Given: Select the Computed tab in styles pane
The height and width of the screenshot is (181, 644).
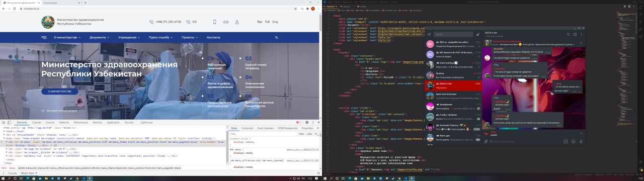Looking at the screenshot, I should click(247, 128).
